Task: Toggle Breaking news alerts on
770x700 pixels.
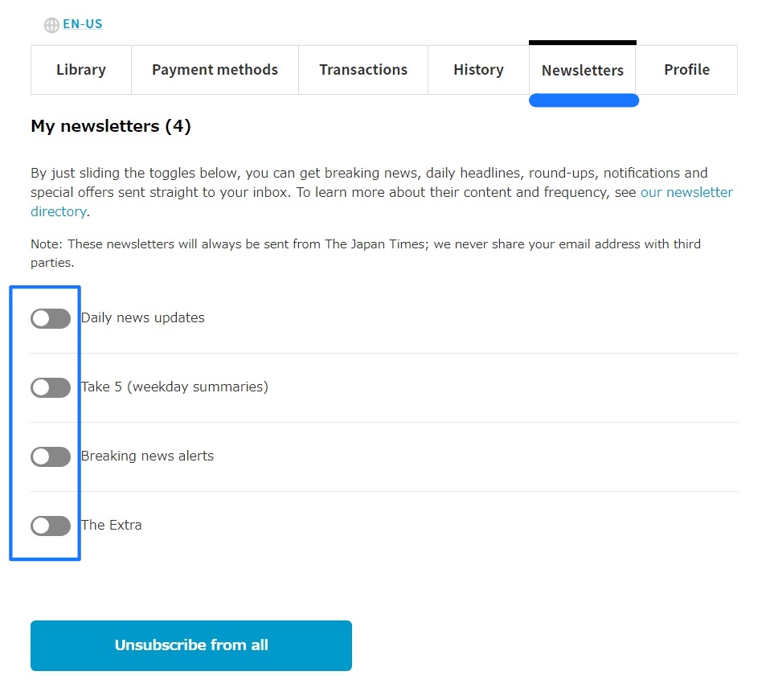Action: (51, 457)
